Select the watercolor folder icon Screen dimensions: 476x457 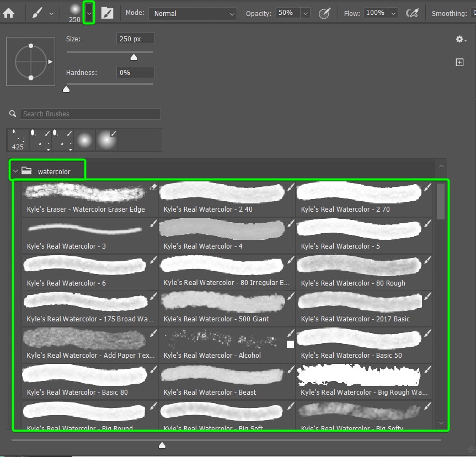click(26, 170)
